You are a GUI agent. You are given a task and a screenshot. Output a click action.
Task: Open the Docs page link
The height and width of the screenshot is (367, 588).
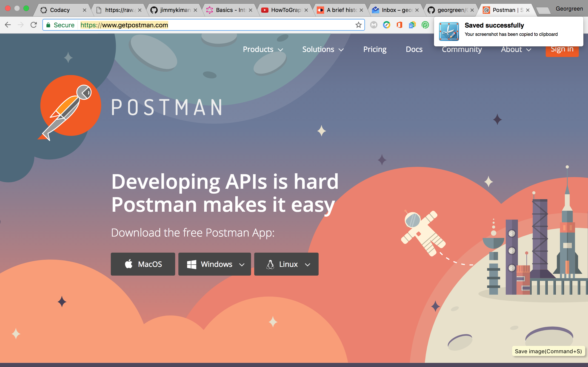tap(414, 49)
